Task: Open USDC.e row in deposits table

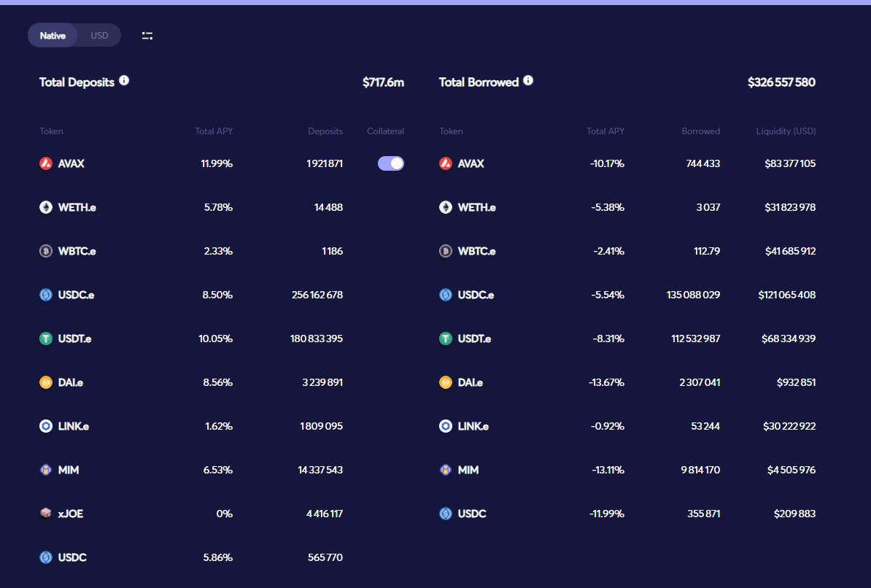Action: click(x=76, y=295)
